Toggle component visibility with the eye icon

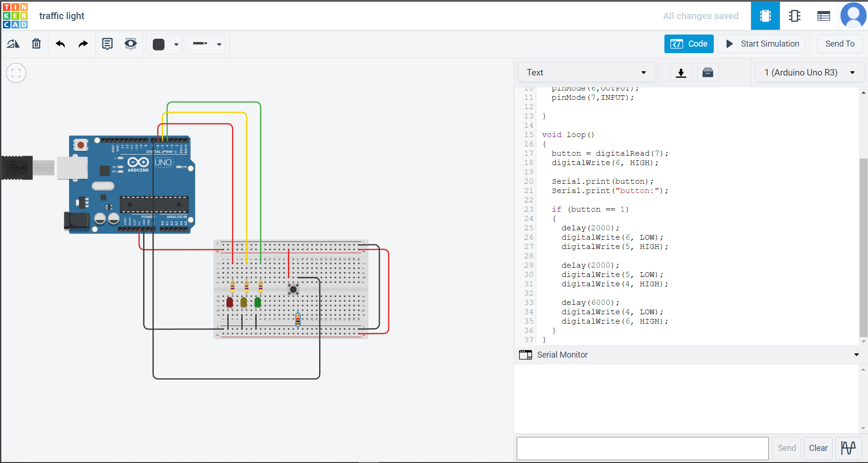coord(130,43)
